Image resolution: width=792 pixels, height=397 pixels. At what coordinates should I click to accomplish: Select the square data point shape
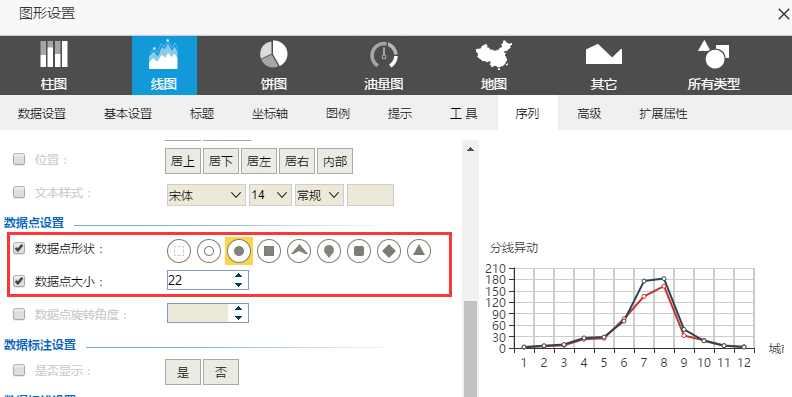pyautogui.click(x=269, y=251)
